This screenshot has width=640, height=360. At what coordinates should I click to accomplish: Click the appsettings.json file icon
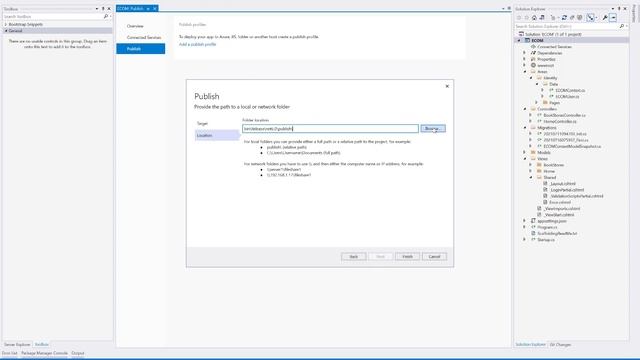(x=533, y=221)
